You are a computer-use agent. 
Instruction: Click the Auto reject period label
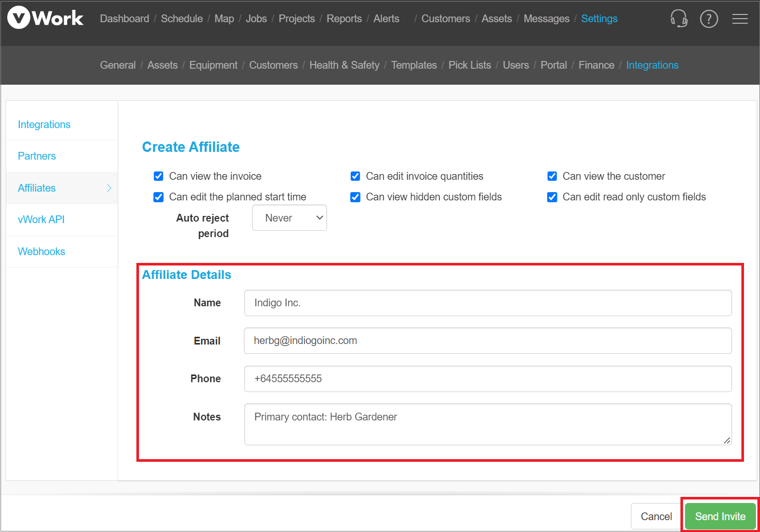coord(203,226)
